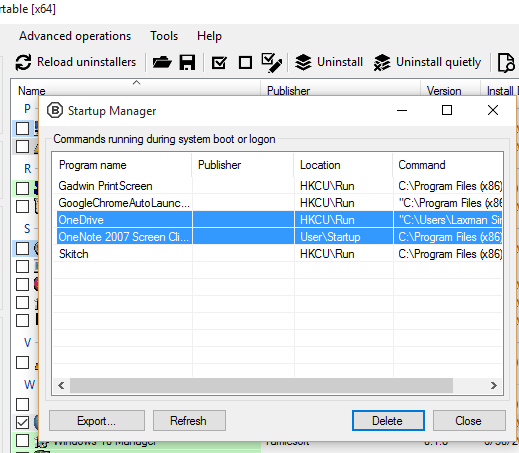Screen dimensions: 519x453
Task: Click the horizontal scrollbar left arrow
Action: (61, 386)
